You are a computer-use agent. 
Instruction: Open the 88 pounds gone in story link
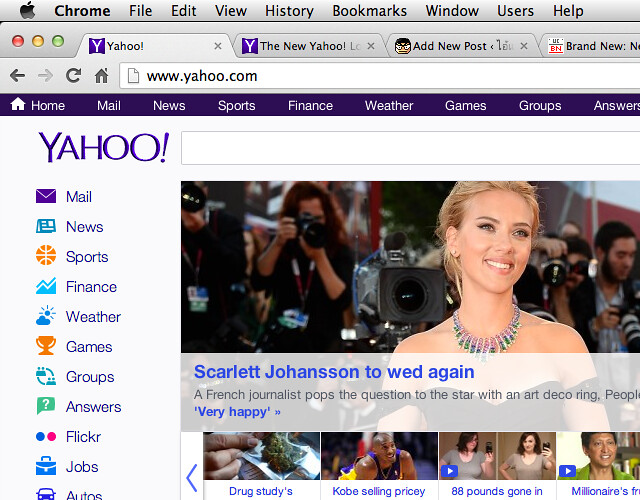497,491
